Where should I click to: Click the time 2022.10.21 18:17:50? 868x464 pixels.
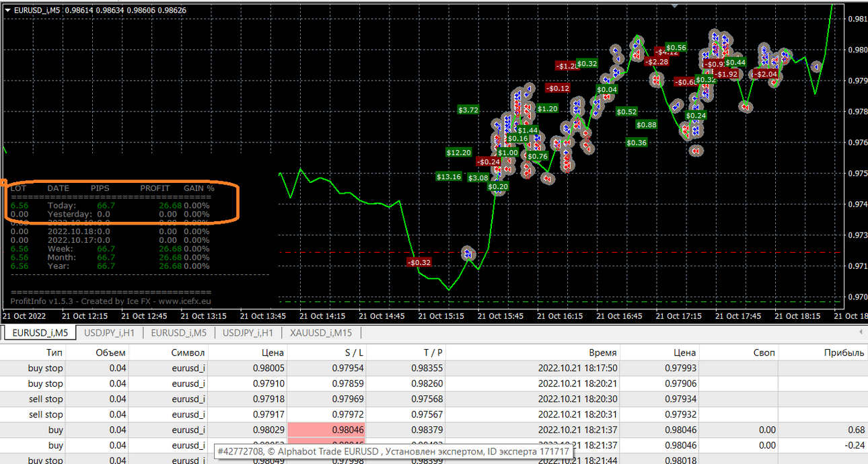pos(578,368)
